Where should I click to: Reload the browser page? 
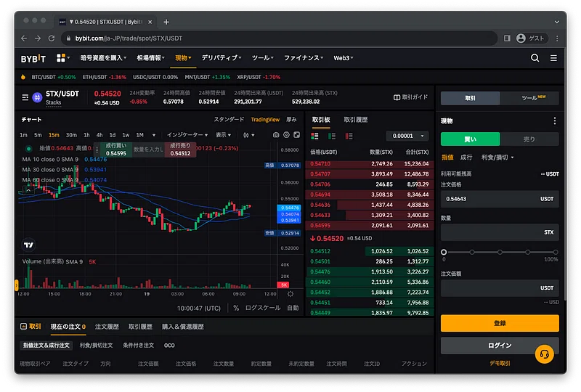coord(52,38)
